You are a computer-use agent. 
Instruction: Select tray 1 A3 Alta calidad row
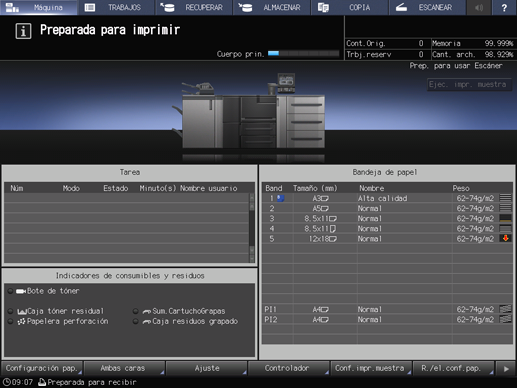pyautogui.click(x=387, y=198)
